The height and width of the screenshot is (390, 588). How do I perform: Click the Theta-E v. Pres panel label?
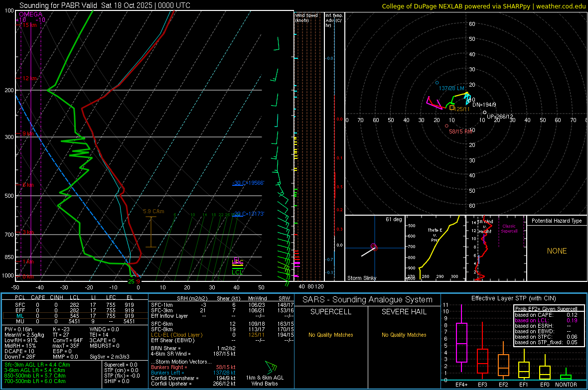coord(435,235)
